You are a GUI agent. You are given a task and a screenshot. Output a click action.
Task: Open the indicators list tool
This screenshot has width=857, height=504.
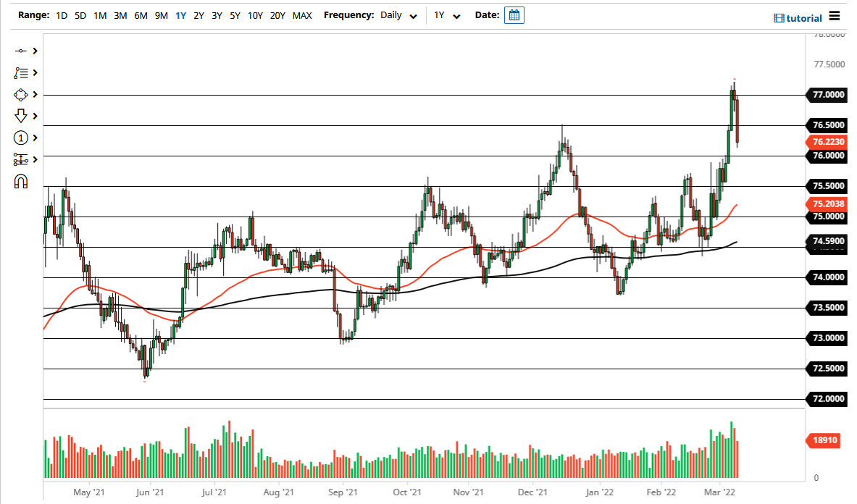tap(20, 72)
